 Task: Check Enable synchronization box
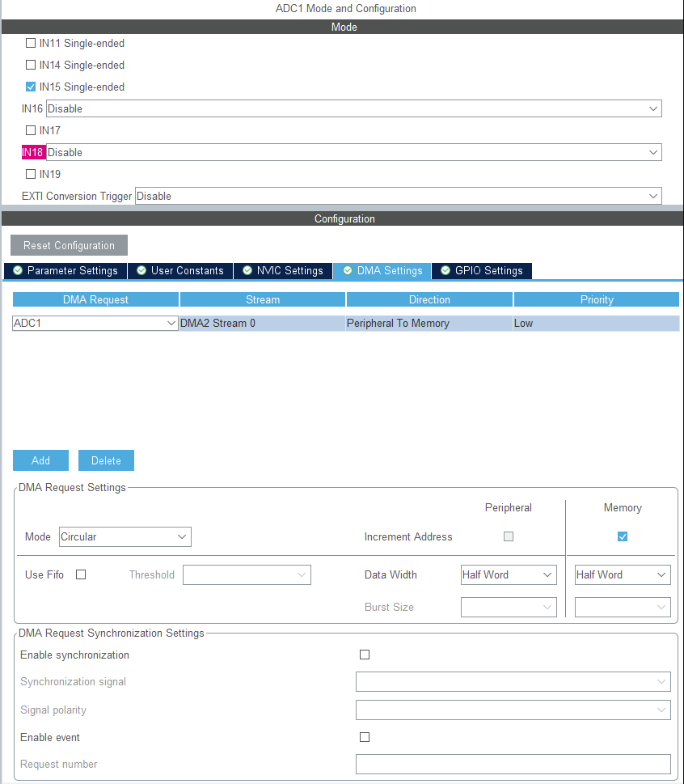[365, 655]
